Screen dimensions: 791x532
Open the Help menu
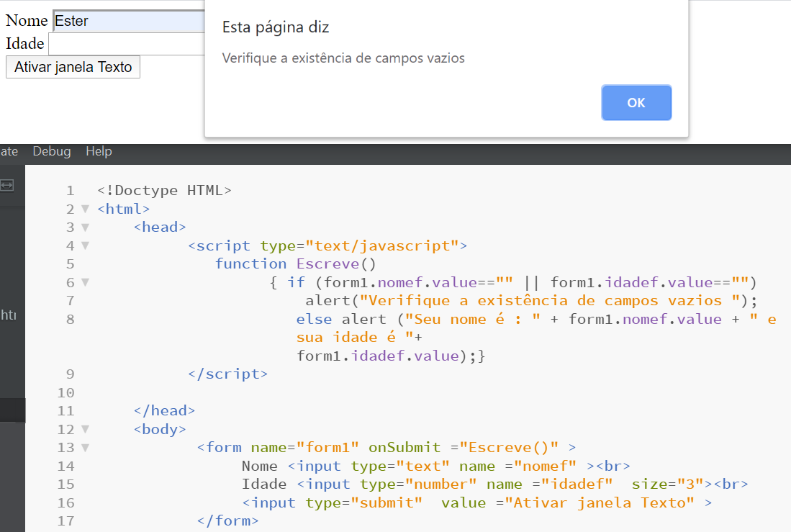(99, 151)
